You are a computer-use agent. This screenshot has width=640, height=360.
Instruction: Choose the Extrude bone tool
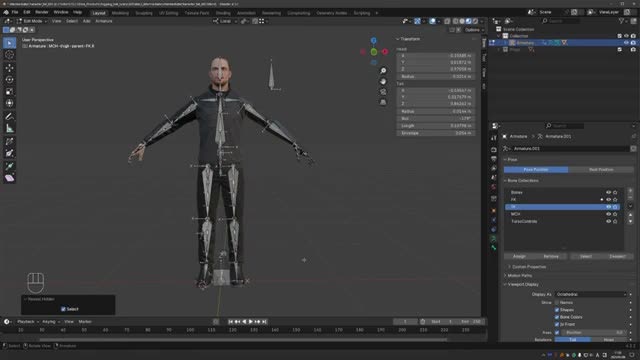click(x=9, y=166)
